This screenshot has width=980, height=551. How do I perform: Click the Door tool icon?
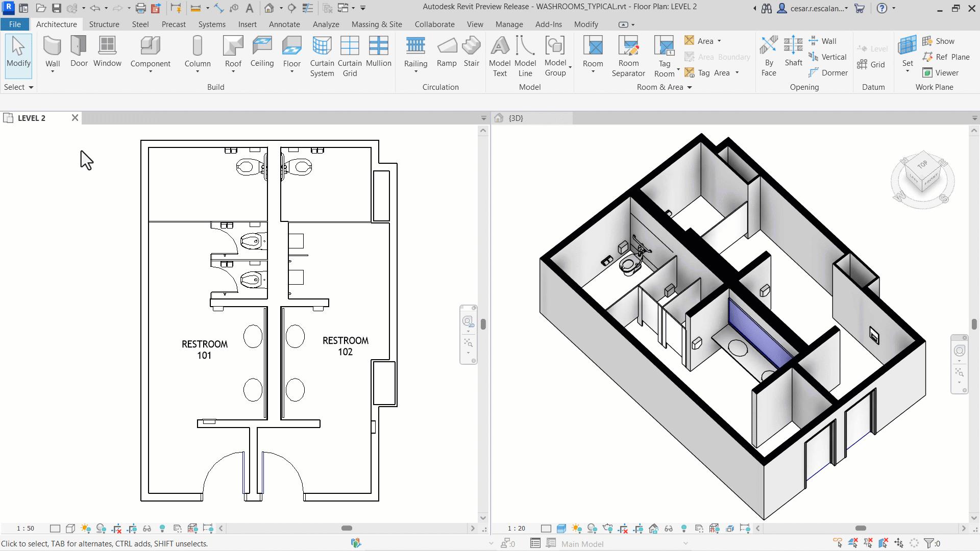(79, 46)
